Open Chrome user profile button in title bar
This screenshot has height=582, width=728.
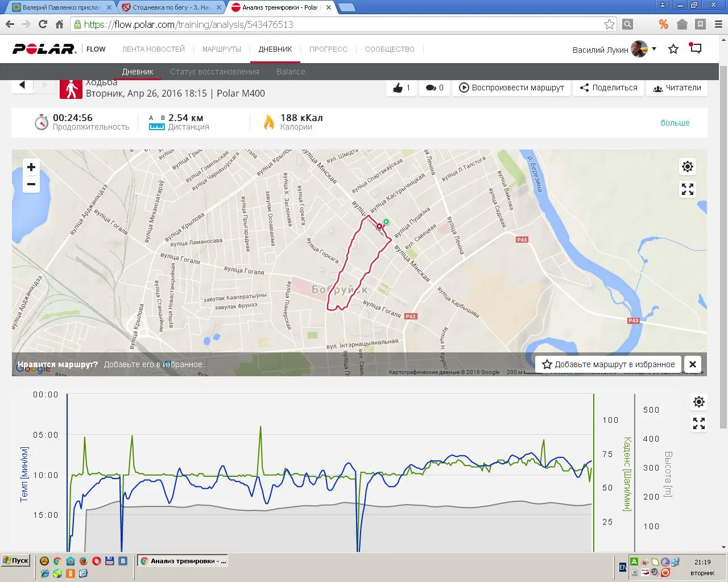[663, 5]
